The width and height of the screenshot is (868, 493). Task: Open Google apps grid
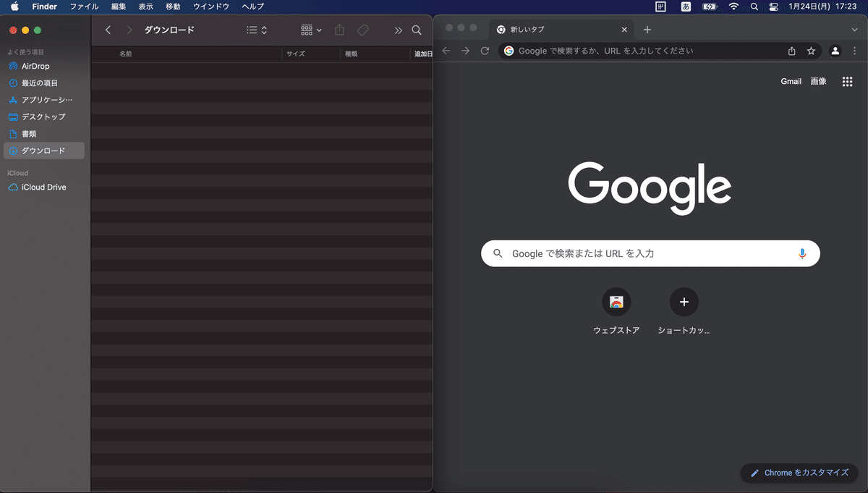[848, 82]
